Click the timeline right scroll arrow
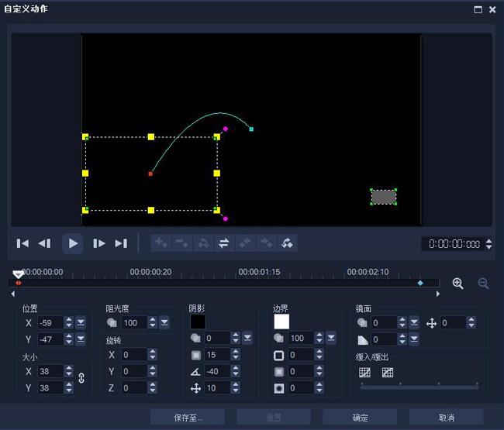The height and width of the screenshot is (430, 504). [438, 294]
